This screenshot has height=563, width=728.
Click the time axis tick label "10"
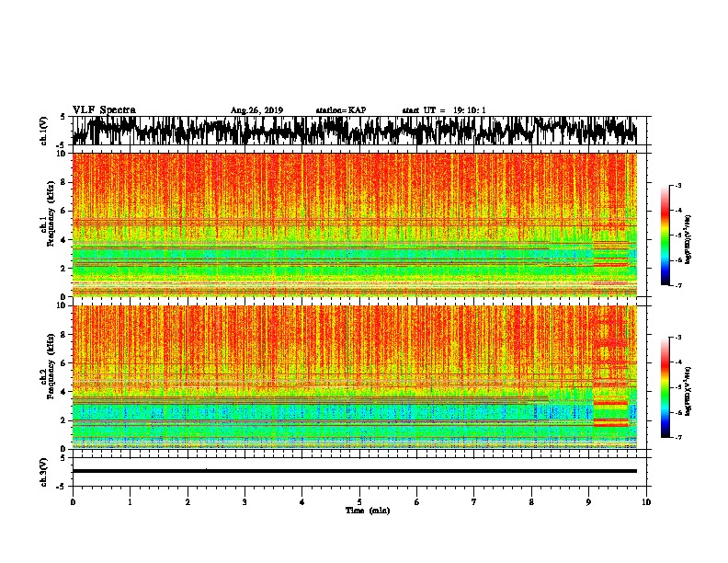pos(646,502)
